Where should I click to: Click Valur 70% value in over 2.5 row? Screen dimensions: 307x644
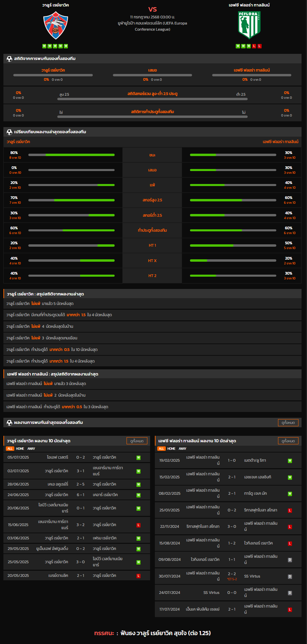pyautogui.click(x=14, y=198)
